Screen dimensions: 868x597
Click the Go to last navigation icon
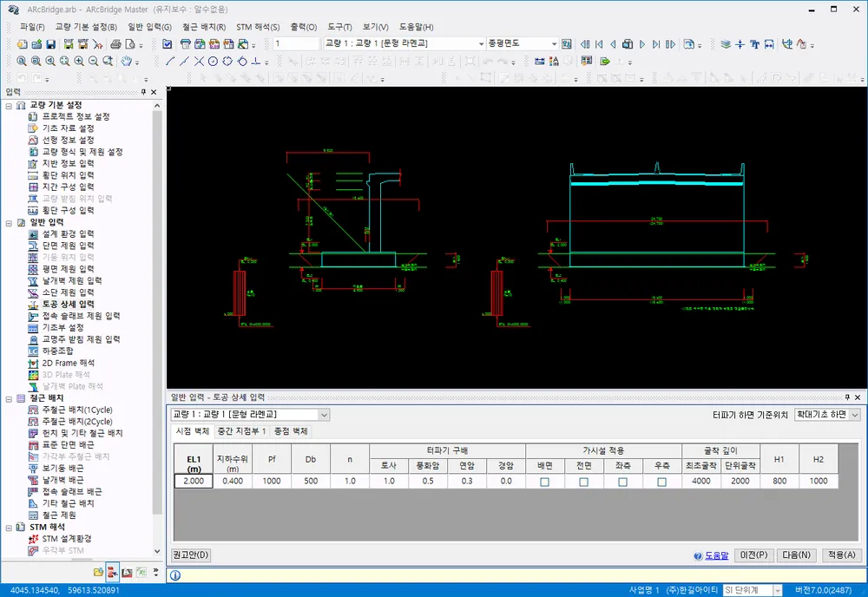[656, 44]
